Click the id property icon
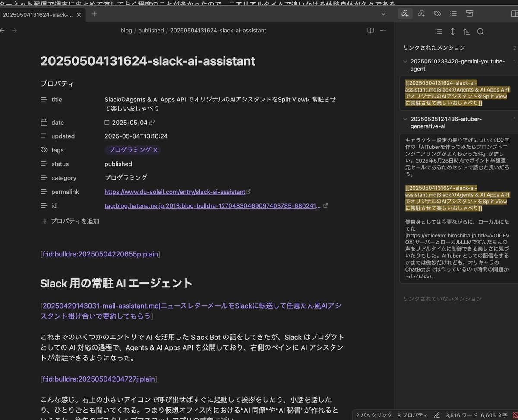 point(44,206)
